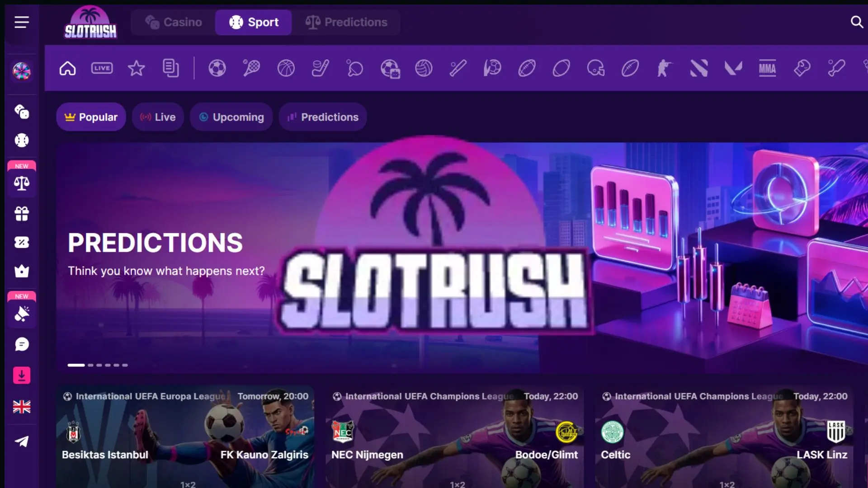Open the percent promo ticket icon
This screenshot has height=488, width=868.
pos(21,243)
